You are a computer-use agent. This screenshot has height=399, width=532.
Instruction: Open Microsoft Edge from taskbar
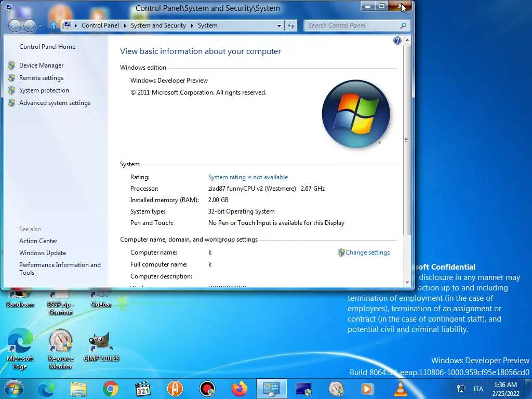[46, 389]
